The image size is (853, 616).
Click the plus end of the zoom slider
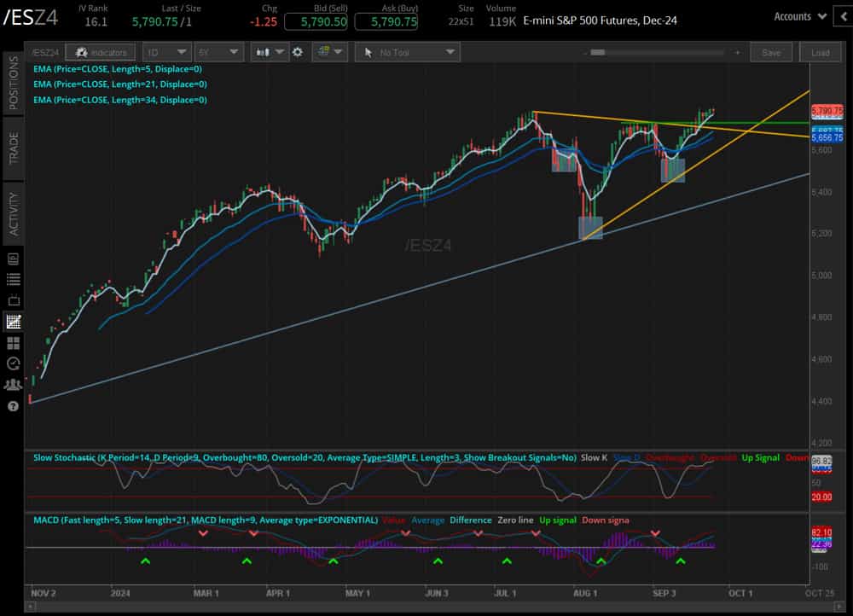coord(737,52)
